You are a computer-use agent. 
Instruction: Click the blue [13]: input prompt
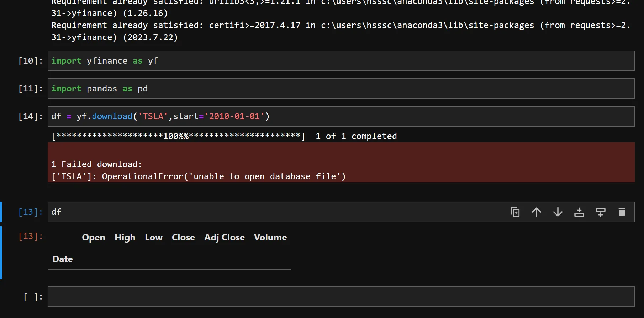click(31, 212)
